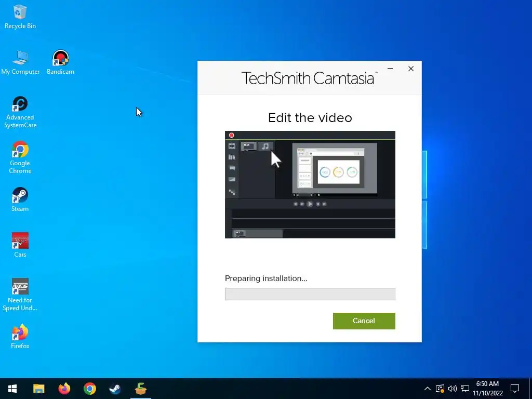Open the notification center
532x399 pixels.
[x=515, y=389]
